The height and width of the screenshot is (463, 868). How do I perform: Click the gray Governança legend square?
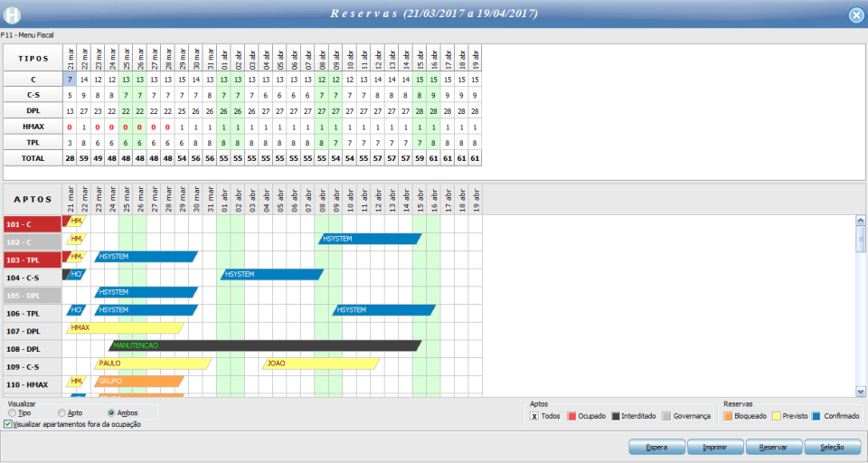point(666,416)
